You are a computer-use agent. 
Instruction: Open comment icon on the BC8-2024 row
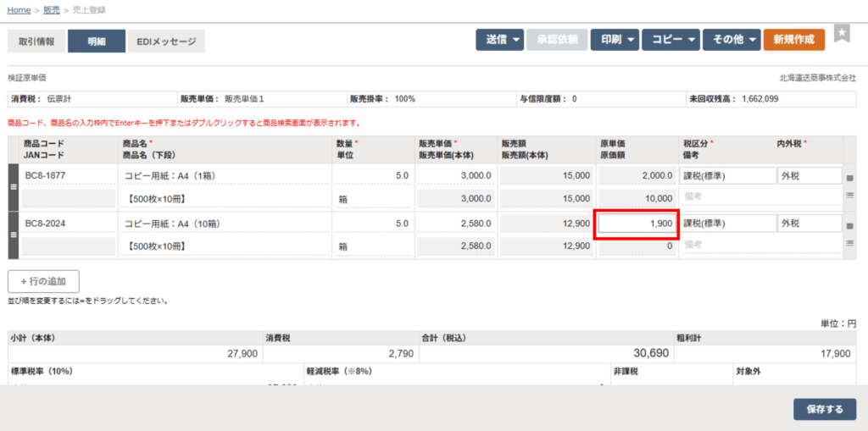click(849, 225)
